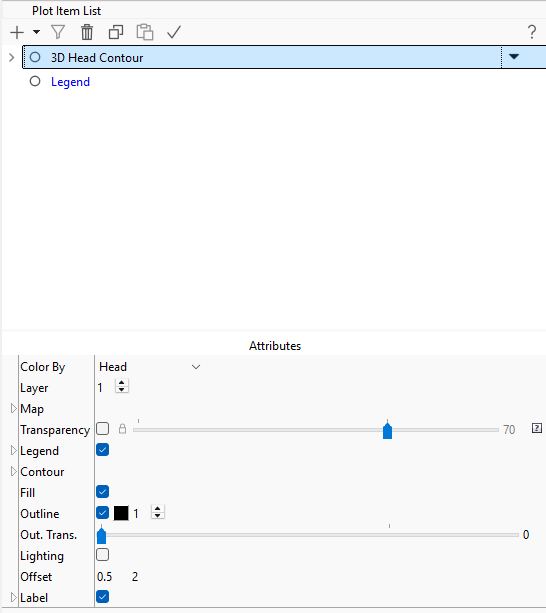Open help with the question mark icon
Viewport: 546px width, 613px height.
(532, 32)
